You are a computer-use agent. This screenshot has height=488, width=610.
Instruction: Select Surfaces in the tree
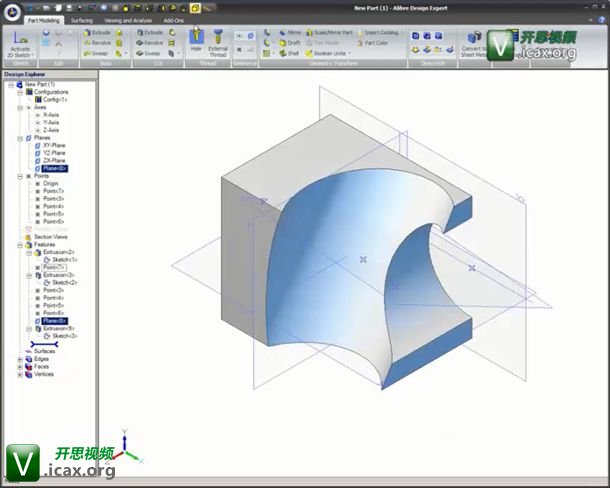tap(44, 351)
